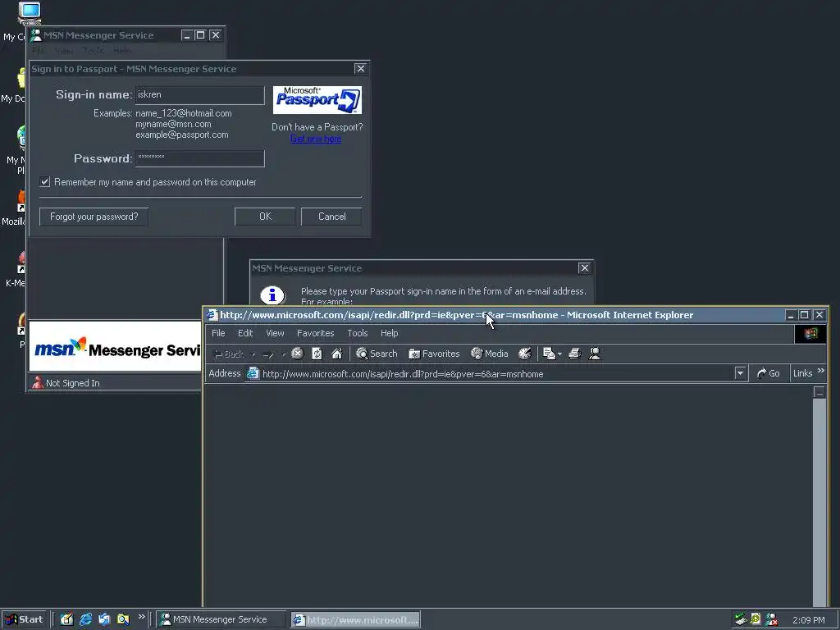The height and width of the screenshot is (630, 840).
Task: Click the network tray icon
Action: (741, 620)
